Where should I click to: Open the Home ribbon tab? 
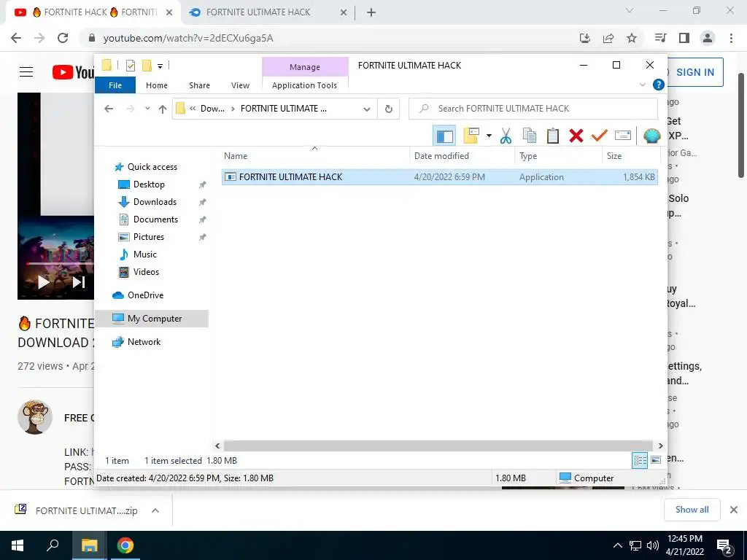coord(157,85)
